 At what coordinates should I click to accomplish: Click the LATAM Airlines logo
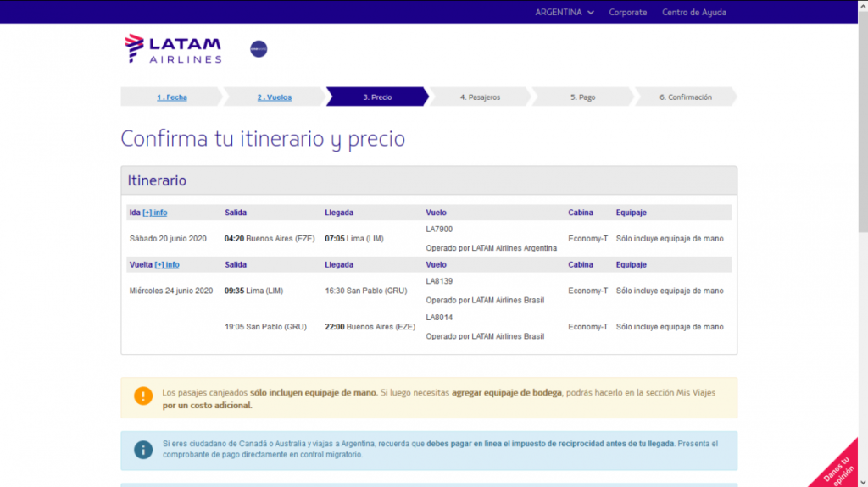click(x=173, y=49)
